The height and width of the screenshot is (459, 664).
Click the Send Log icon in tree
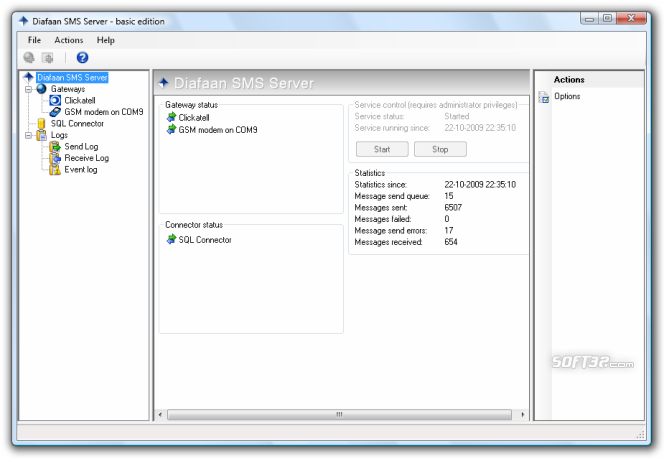coord(55,147)
